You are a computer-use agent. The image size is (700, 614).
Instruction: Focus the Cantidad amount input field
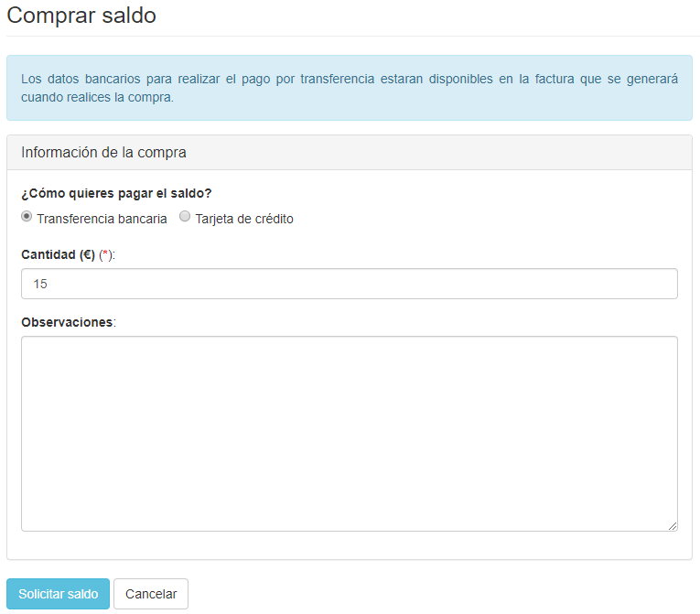click(x=349, y=284)
